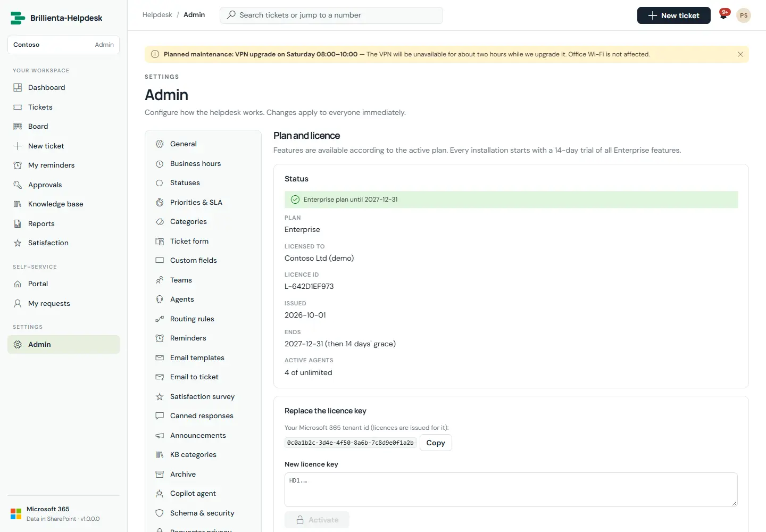
Task: Select the Priorities & SLA timer icon
Action: (x=160, y=202)
